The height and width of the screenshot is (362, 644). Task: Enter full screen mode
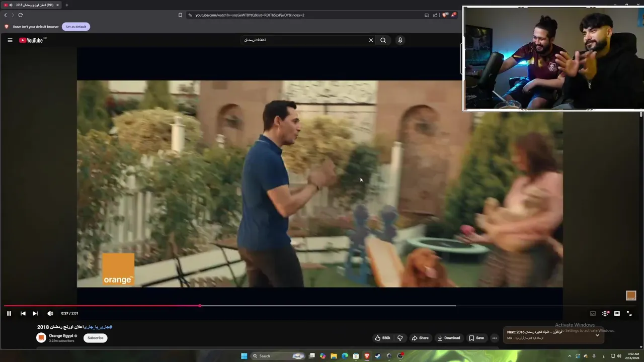[629, 313]
